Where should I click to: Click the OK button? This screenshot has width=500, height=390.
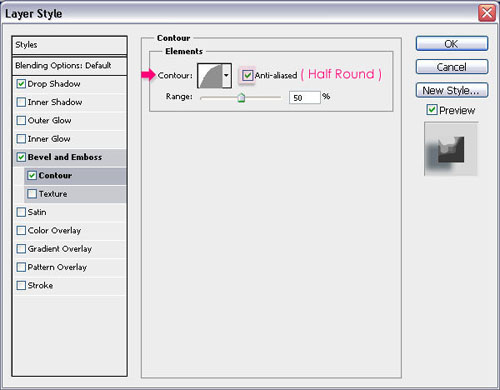(452, 44)
